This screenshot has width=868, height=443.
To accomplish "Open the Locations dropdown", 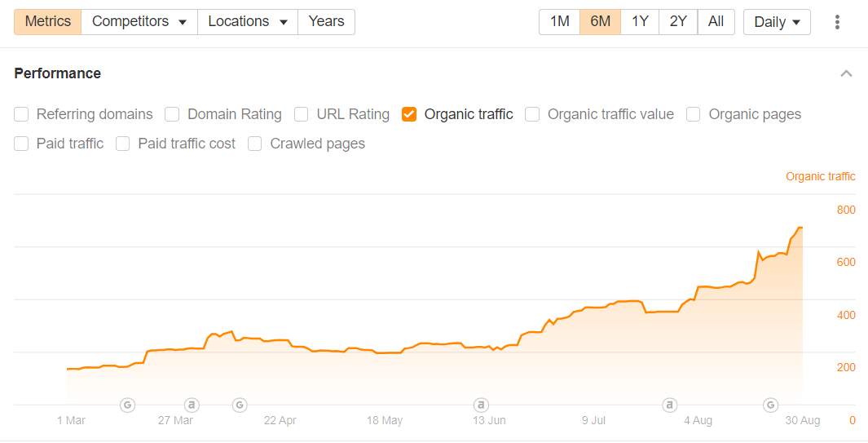I will coord(248,22).
